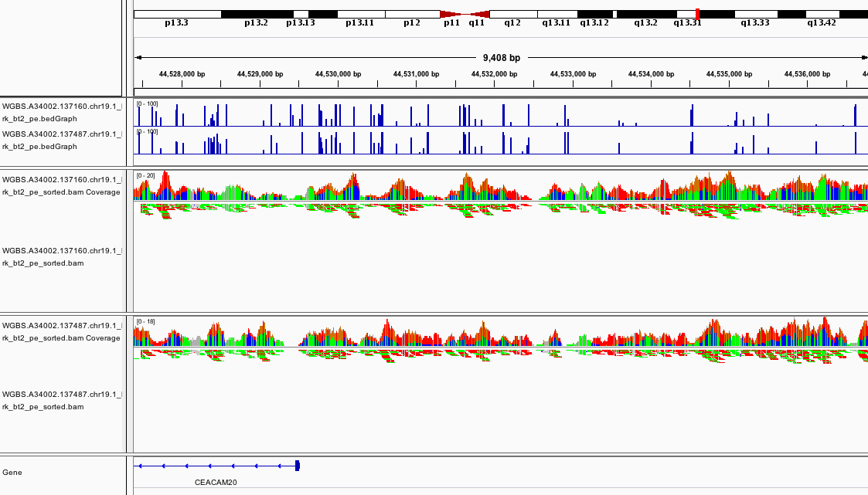
Task: Select the 137487 sorted.bam alignment track name
Action: 62,400
